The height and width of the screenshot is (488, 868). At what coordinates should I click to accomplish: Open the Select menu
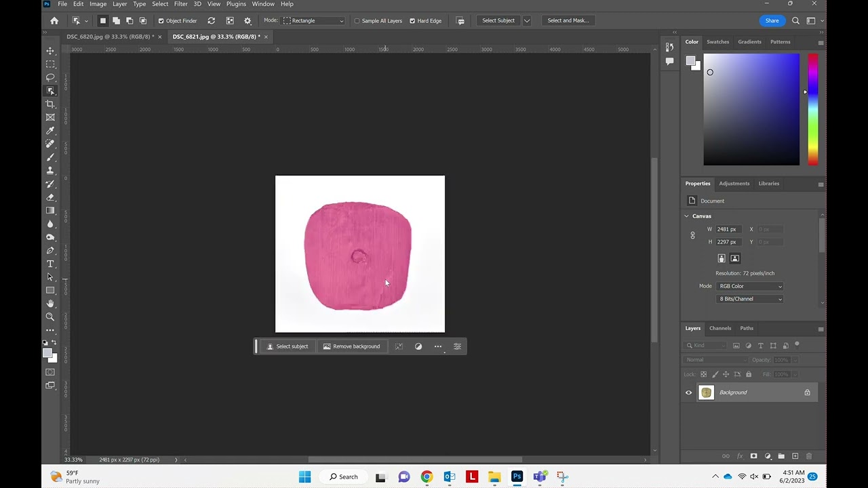[x=160, y=4]
